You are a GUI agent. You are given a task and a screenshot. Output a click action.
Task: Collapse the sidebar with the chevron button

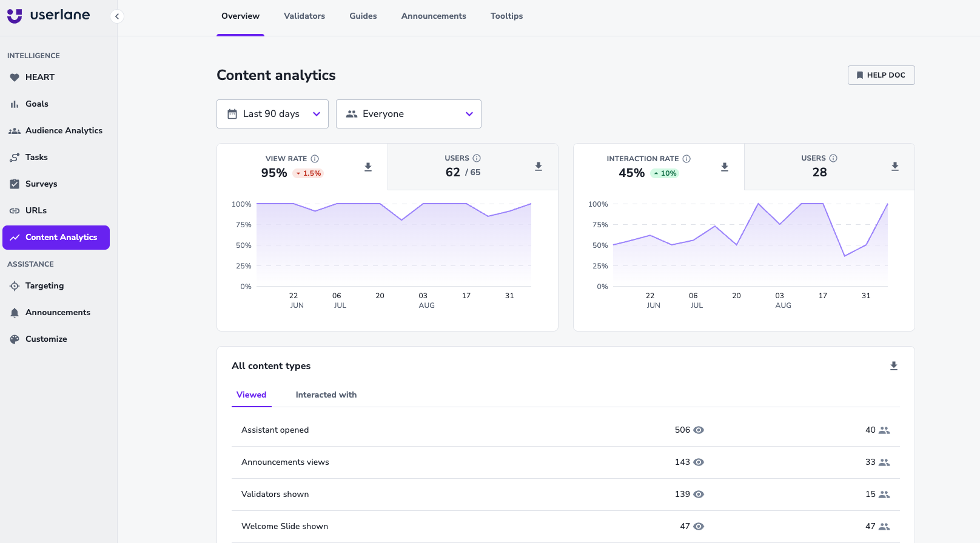117,16
